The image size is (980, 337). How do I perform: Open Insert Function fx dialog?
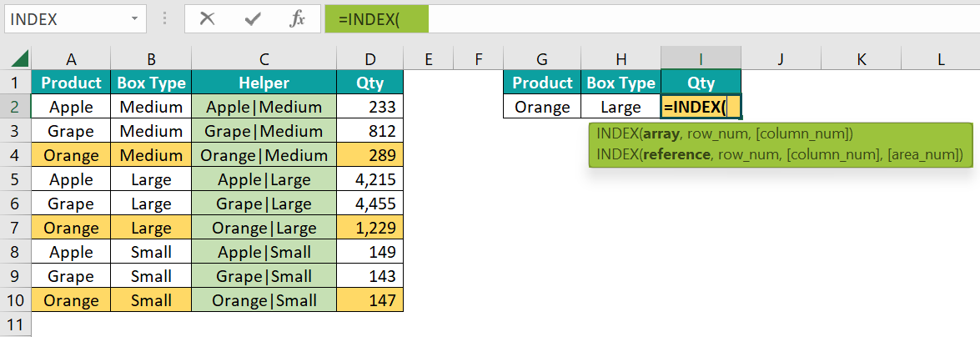[x=297, y=19]
